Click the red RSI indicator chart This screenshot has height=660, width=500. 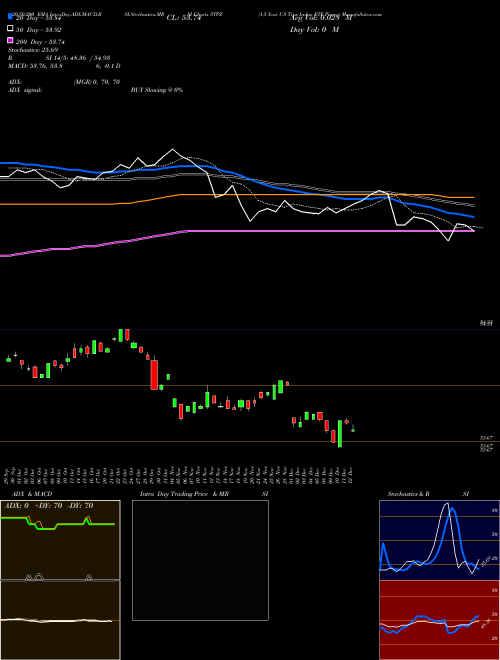[439, 620]
